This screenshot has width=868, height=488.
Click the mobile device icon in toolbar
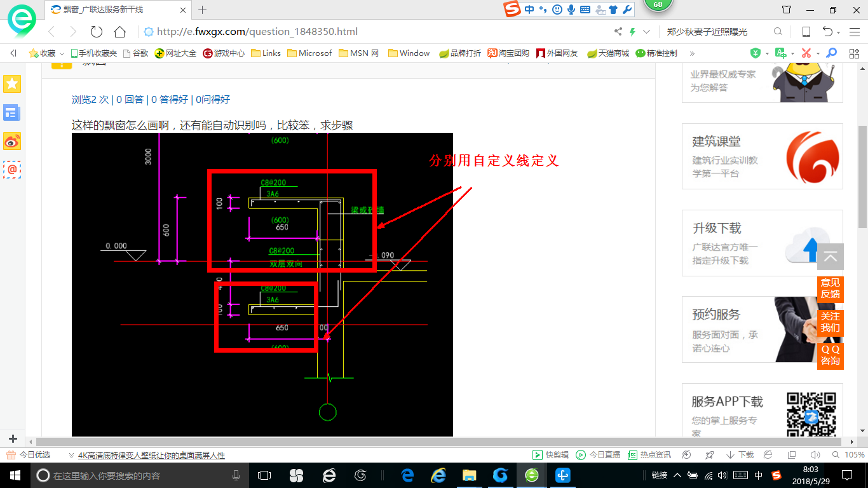pos(806,32)
